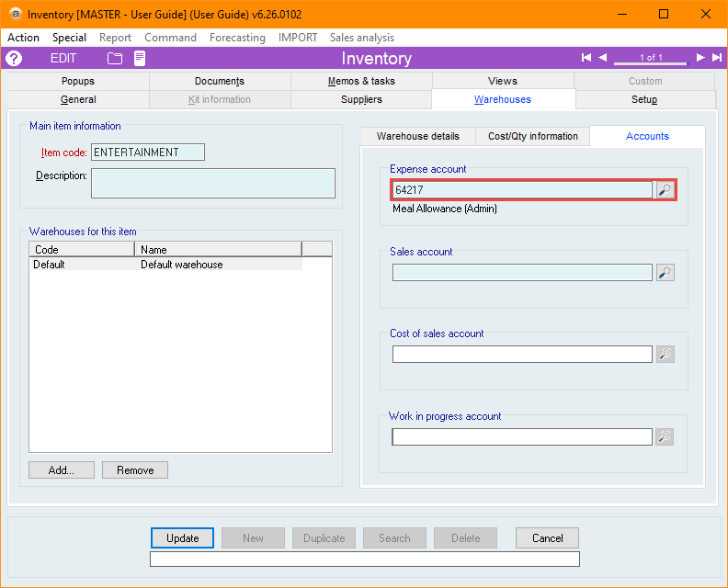Select the Warehouses tab
728x588 pixels.
click(503, 100)
